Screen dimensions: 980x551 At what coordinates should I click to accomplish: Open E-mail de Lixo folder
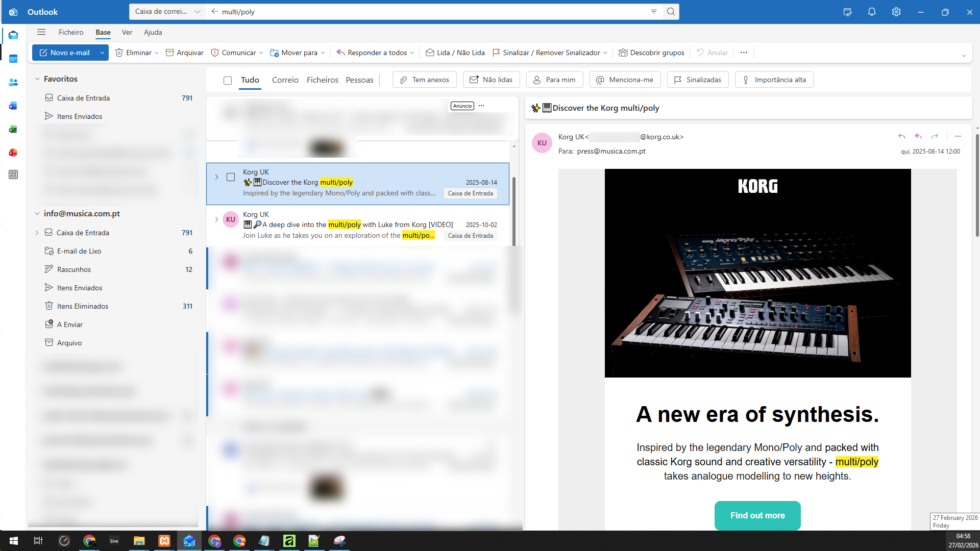pos(79,251)
